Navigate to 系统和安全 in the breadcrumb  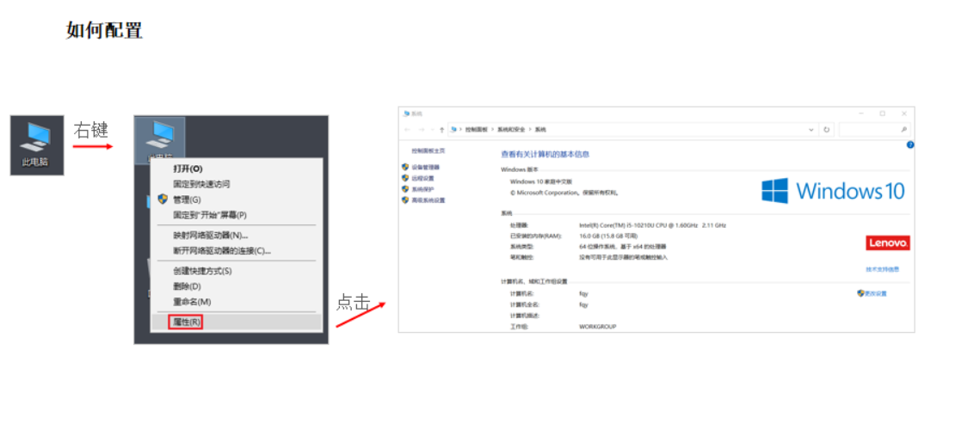pos(512,130)
